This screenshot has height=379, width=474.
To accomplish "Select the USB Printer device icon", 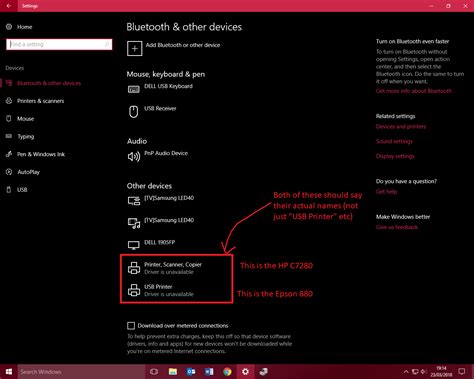I will pos(134,290).
